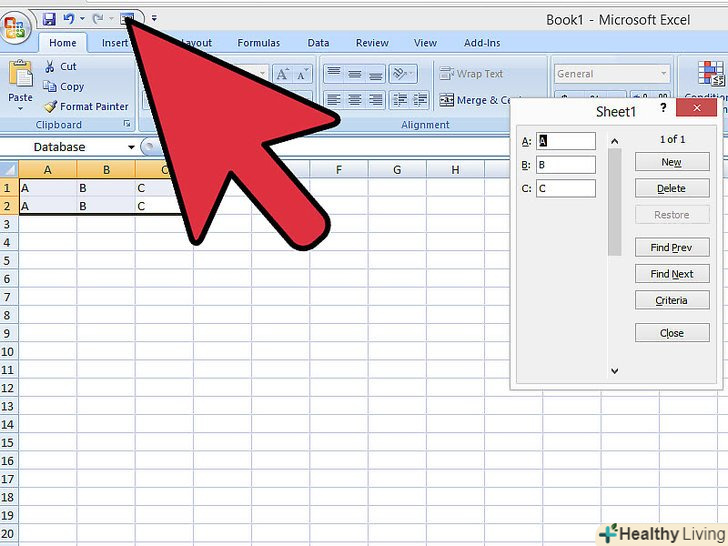Click the B: field in Sheet1 form
The width and height of the screenshot is (728, 546).
point(566,164)
